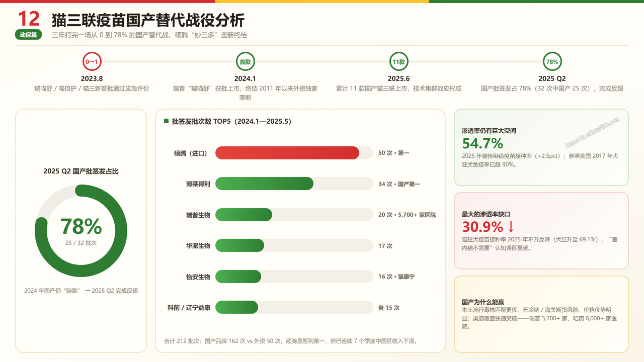Click the green 瑞普生物 bar
Viewport: 644px width, 362px height.
point(244,215)
